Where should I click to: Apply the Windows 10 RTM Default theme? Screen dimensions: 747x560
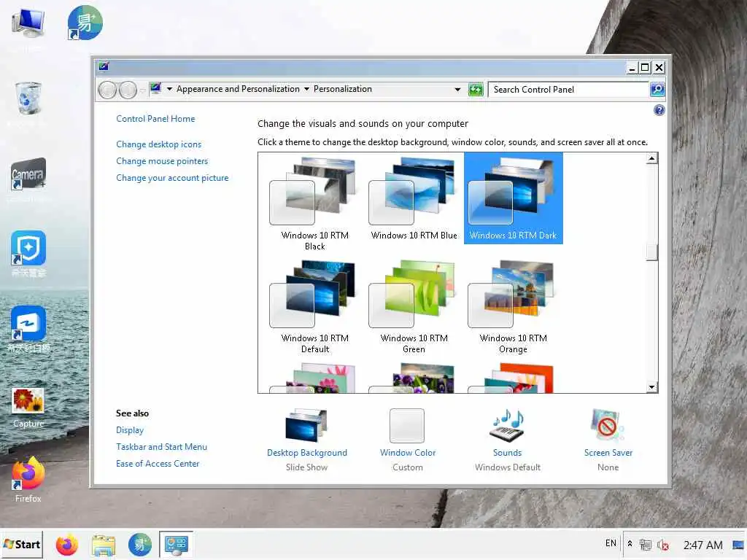click(314, 306)
